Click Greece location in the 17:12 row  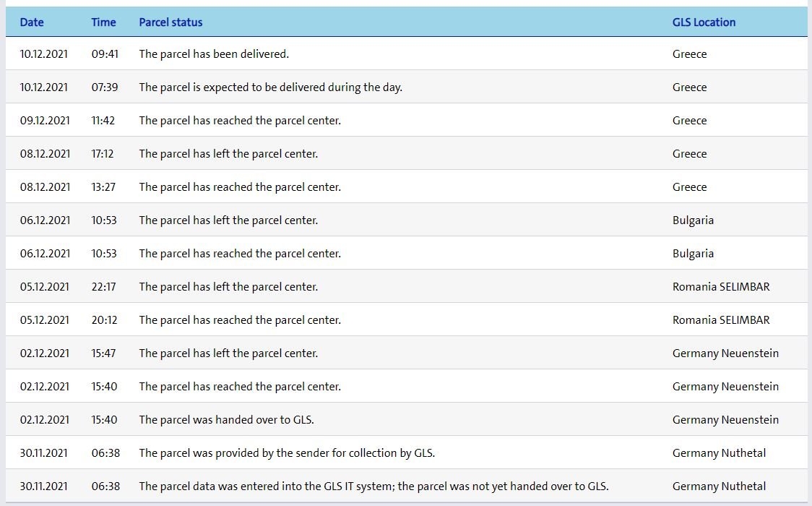689,154
